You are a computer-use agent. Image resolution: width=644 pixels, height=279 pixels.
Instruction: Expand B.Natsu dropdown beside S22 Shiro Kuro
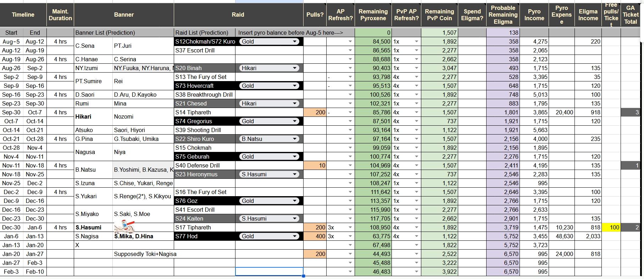[270, 139]
